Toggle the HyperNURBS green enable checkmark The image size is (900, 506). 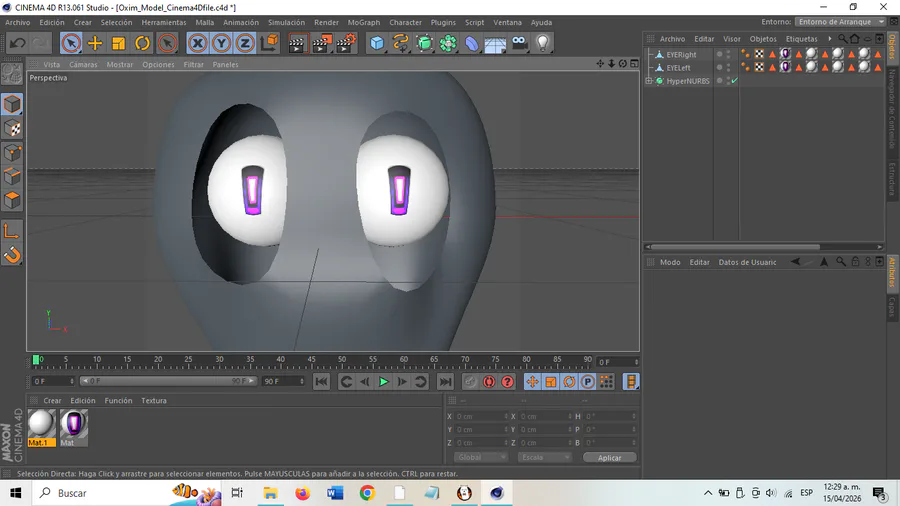(x=734, y=81)
